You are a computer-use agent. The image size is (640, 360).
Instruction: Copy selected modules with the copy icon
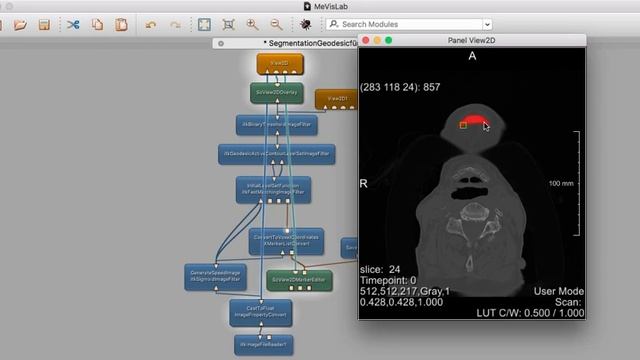pyautogui.click(x=97, y=25)
